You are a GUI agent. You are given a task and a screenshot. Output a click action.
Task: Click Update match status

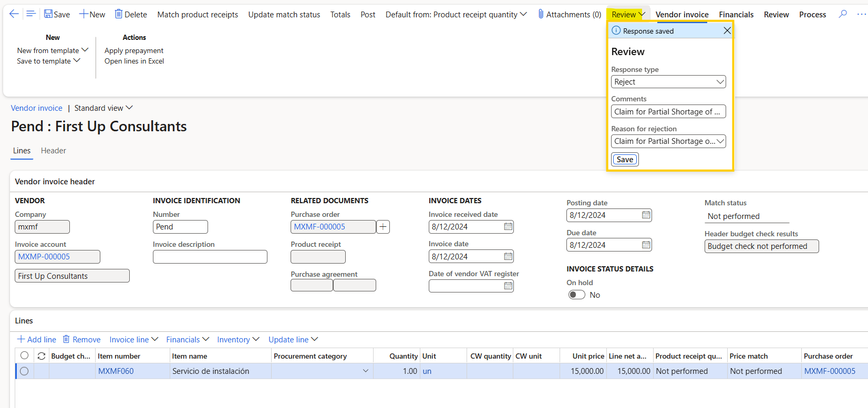284,14
